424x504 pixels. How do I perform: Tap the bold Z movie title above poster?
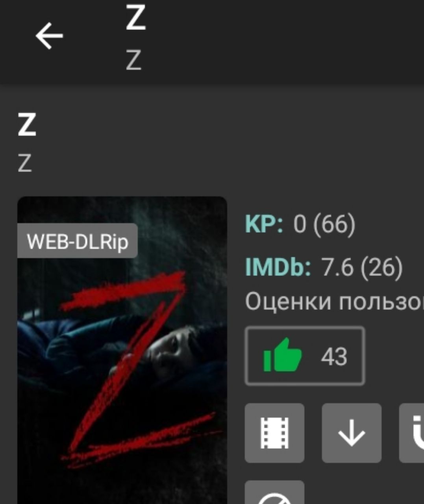[27, 124]
